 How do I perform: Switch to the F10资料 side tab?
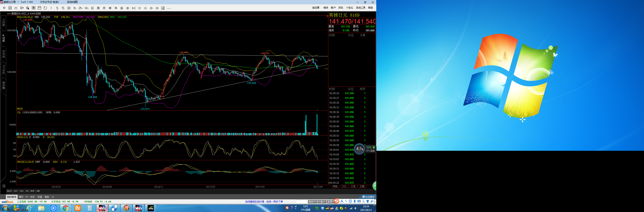(4, 69)
